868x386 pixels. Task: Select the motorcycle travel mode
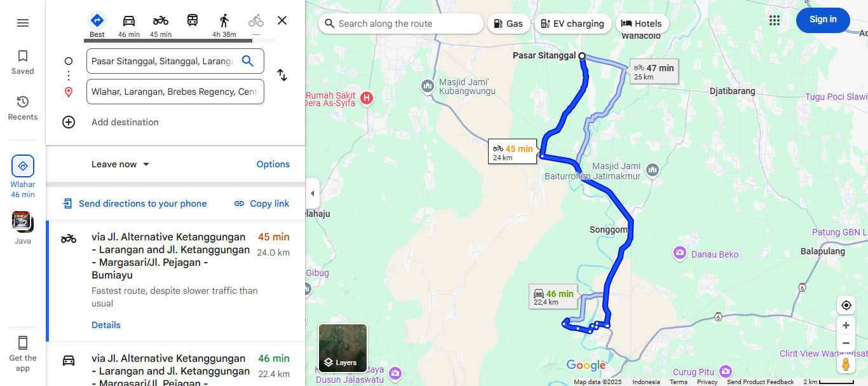161,20
